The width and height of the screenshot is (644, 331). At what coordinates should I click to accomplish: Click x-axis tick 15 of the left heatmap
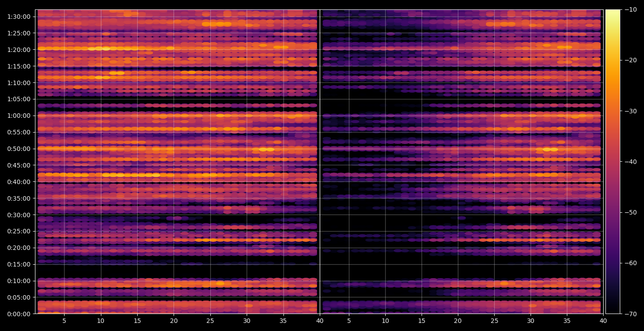(x=137, y=321)
